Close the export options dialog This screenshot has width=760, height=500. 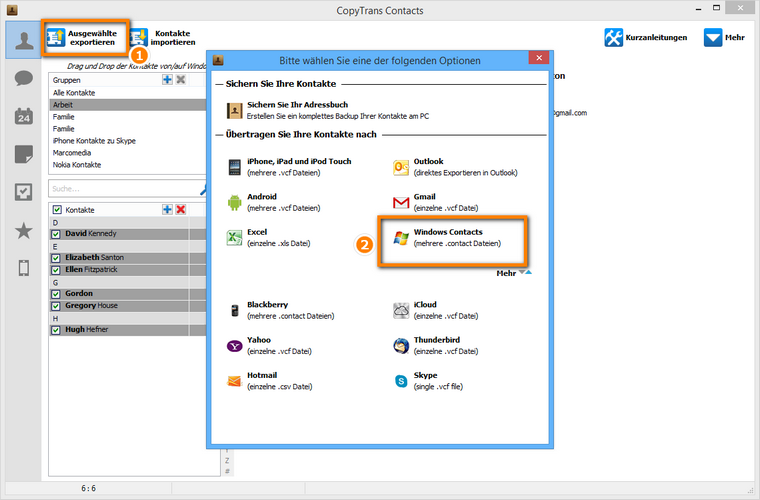(538, 58)
